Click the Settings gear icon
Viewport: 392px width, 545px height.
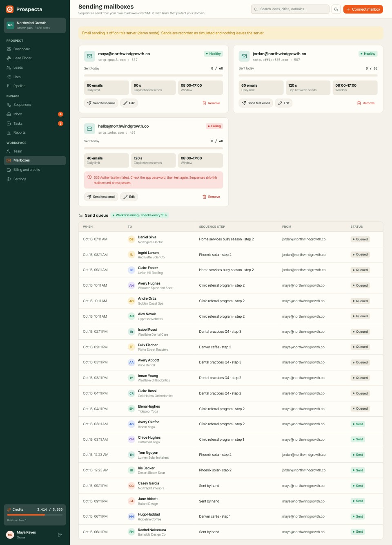pos(9,179)
